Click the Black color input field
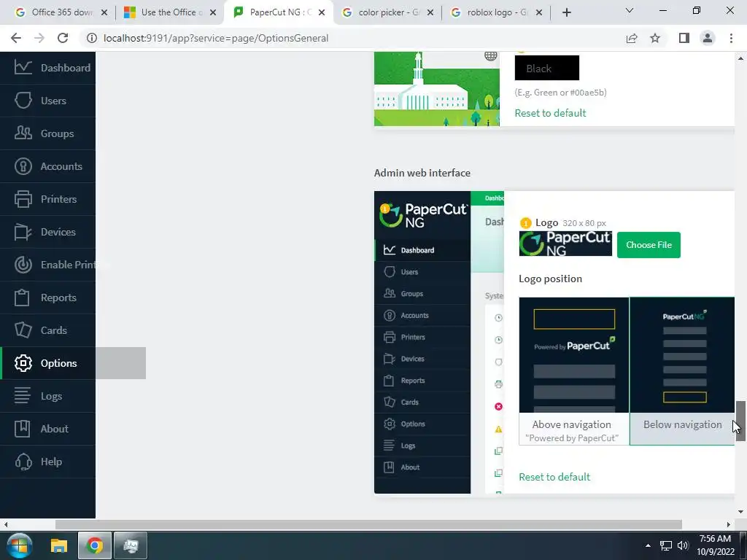 tap(547, 68)
